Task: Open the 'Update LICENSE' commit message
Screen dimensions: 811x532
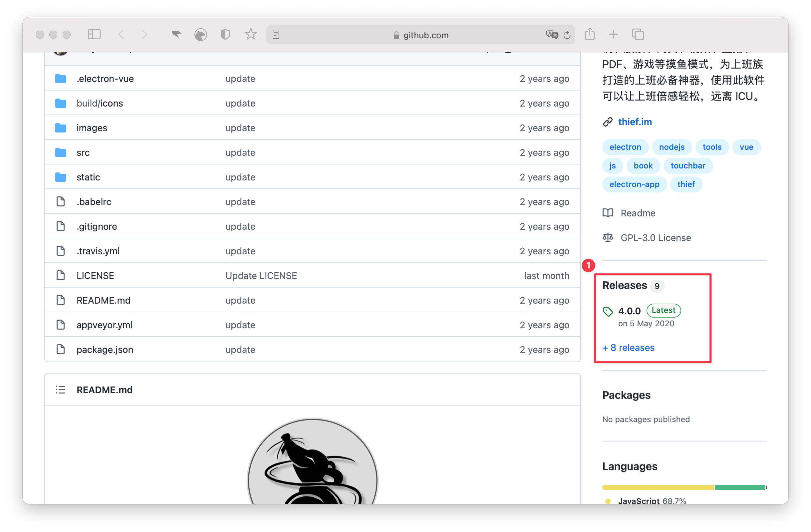Action: 261,276
